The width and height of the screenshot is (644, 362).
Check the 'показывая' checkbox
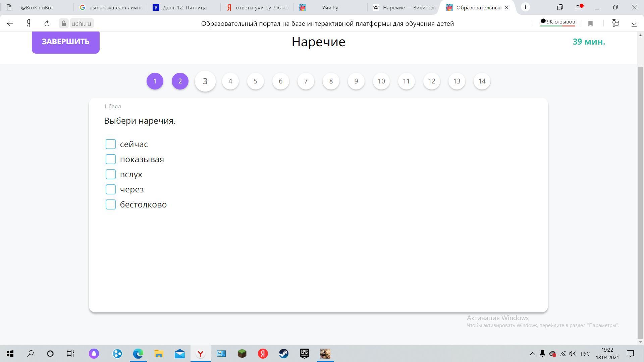(x=111, y=159)
